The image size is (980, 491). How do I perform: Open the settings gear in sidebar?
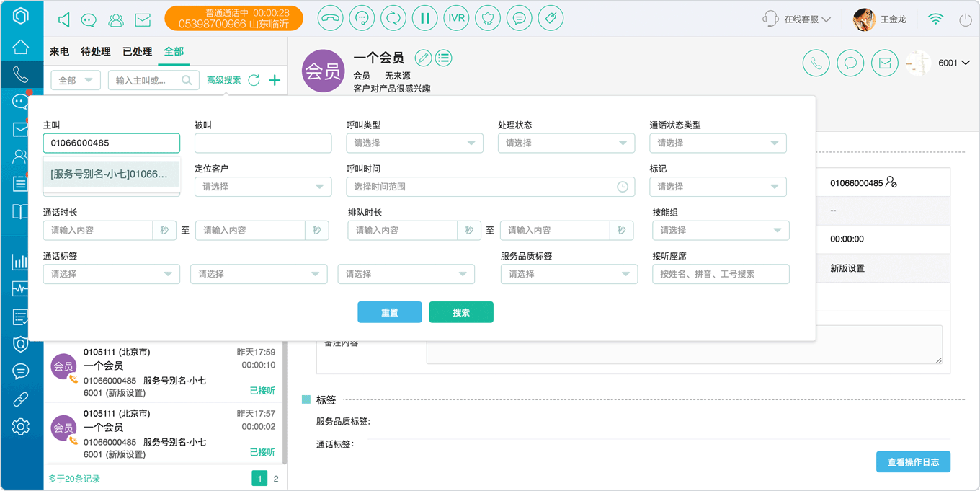21,426
